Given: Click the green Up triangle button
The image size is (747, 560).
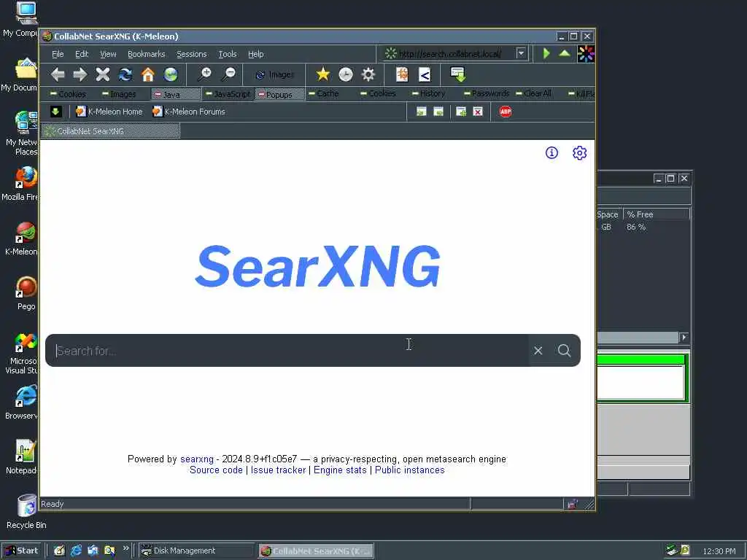Looking at the screenshot, I should [x=565, y=53].
